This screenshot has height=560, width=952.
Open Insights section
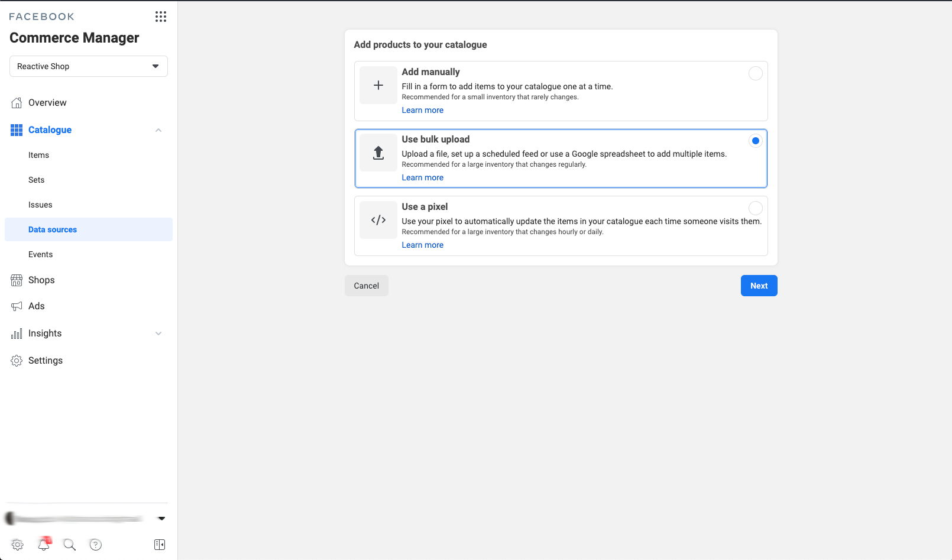pos(45,334)
